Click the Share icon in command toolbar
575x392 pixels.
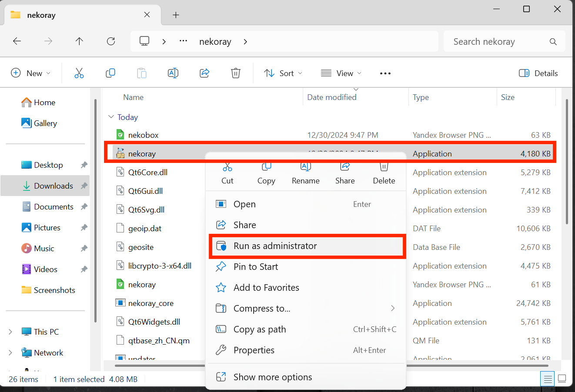[204, 73]
